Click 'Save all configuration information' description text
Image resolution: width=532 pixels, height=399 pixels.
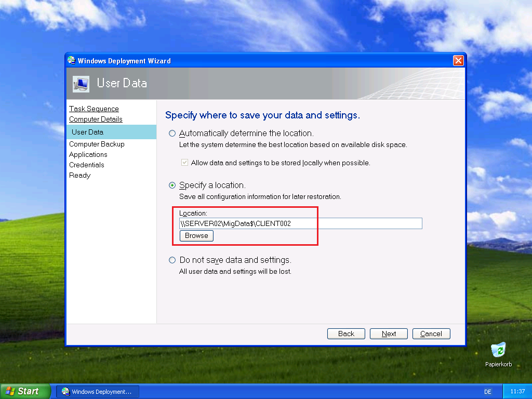[260, 197]
